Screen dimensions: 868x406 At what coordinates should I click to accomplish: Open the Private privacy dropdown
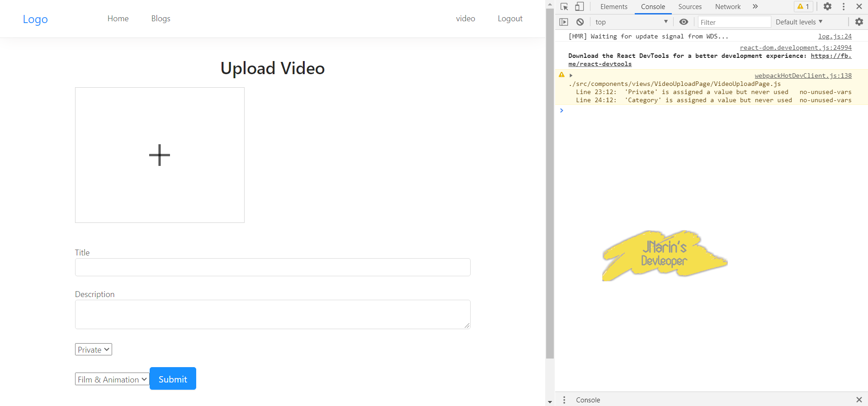pos(94,349)
